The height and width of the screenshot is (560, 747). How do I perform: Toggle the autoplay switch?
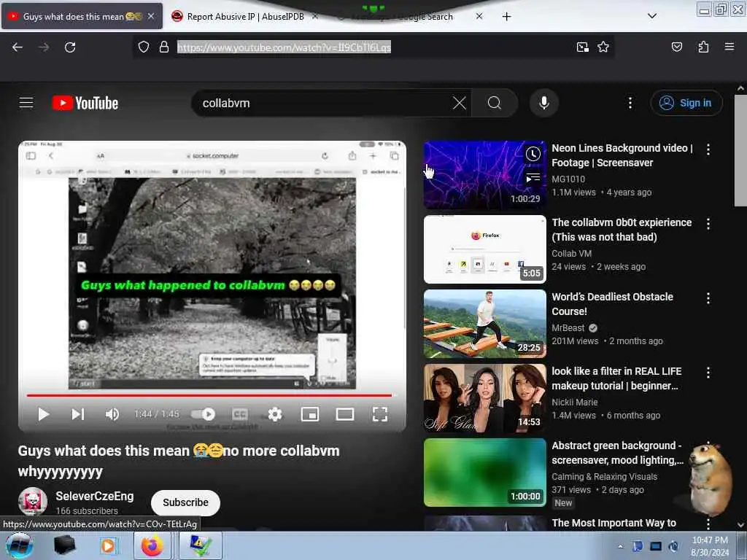[x=203, y=414]
